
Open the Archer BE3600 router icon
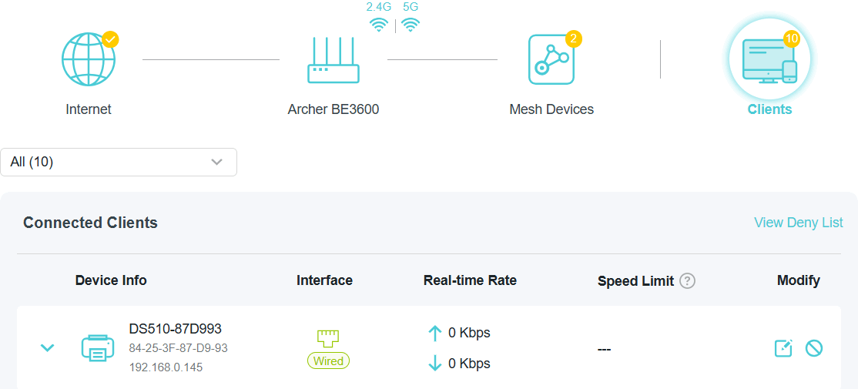pos(333,60)
